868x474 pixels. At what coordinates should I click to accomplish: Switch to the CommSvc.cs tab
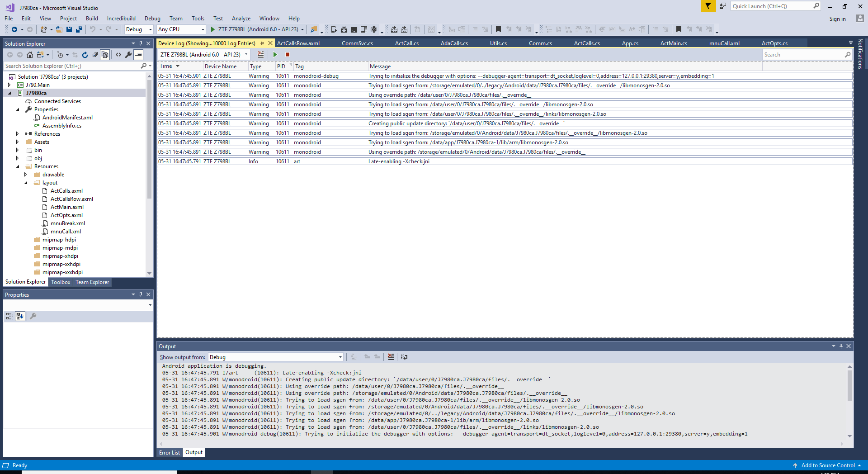(x=357, y=43)
